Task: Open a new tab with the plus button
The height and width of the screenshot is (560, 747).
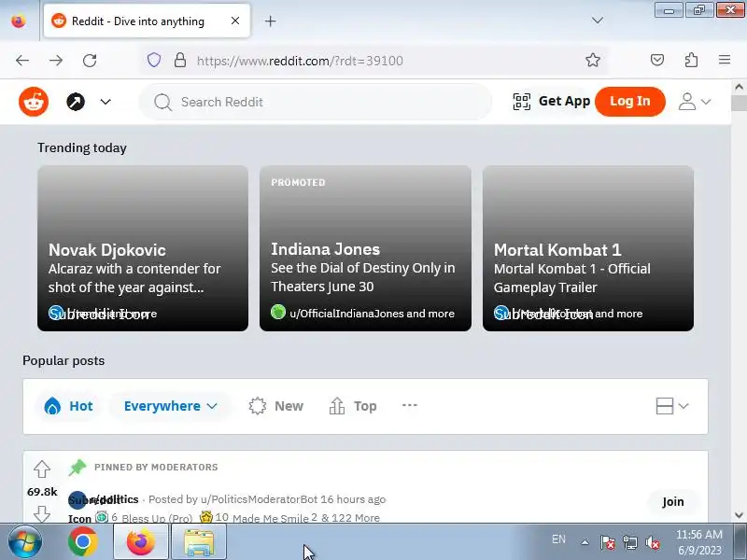Action: pos(270,21)
